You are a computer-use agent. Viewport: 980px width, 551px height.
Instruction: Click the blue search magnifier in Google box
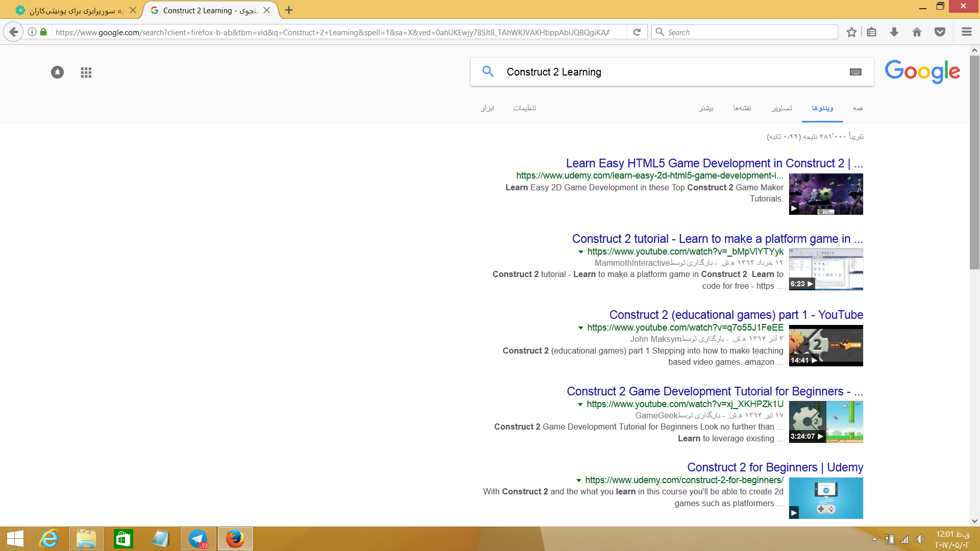(x=488, y=71)
